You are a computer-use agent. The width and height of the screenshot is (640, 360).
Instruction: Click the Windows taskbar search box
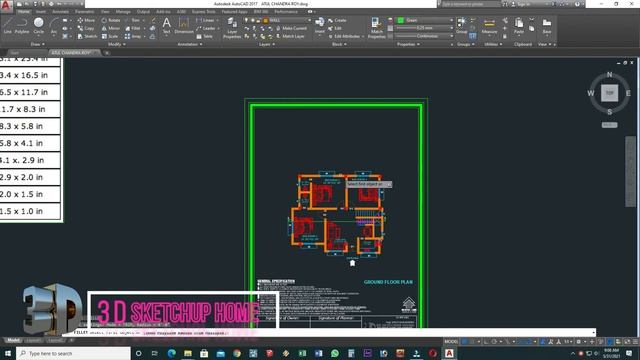tap(73, 353)
